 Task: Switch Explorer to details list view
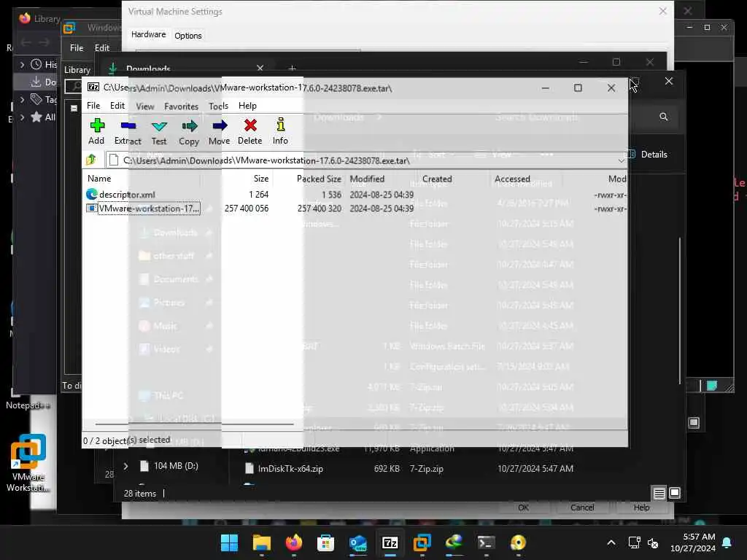click(x=659, y=494)
